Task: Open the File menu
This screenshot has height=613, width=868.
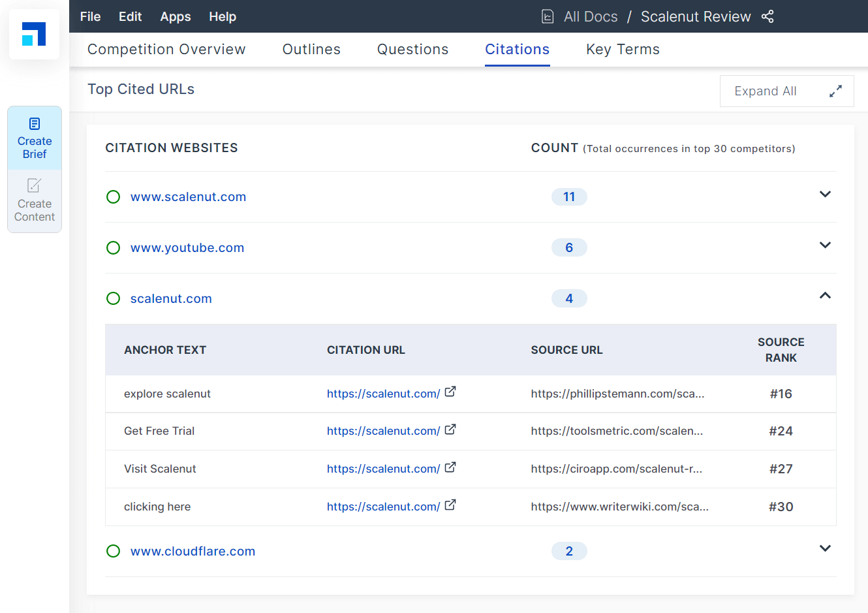Action: point(90,16)
